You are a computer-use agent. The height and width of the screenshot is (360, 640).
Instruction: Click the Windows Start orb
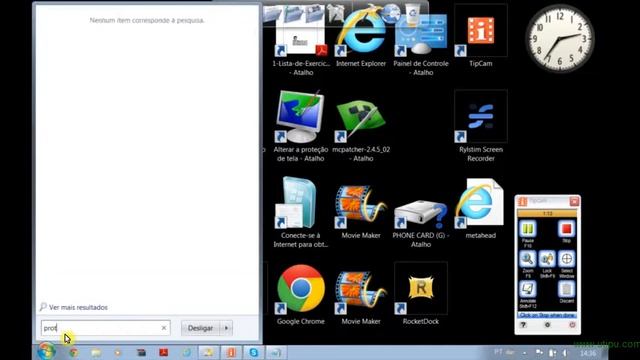click(47, 352)
